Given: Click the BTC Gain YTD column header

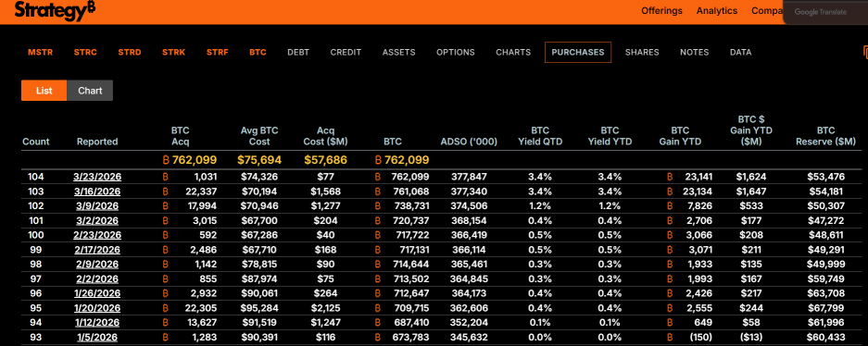Looking at the screenshot, I should [680, 136].
